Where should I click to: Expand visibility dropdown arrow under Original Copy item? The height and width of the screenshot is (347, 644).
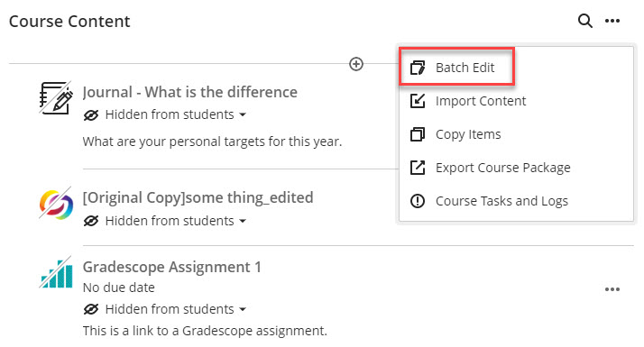point(243,222)
